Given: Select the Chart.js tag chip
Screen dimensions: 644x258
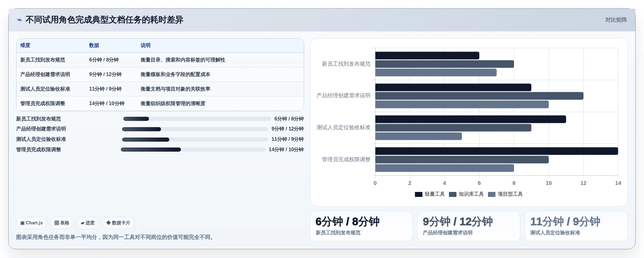Looking at the screenshot, I should pyautogui.click(x=32, y=223).
